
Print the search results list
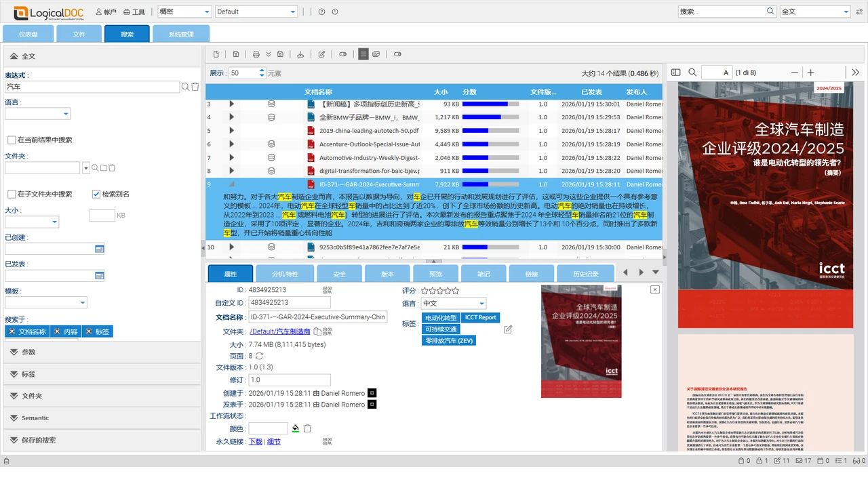point(256,54)
